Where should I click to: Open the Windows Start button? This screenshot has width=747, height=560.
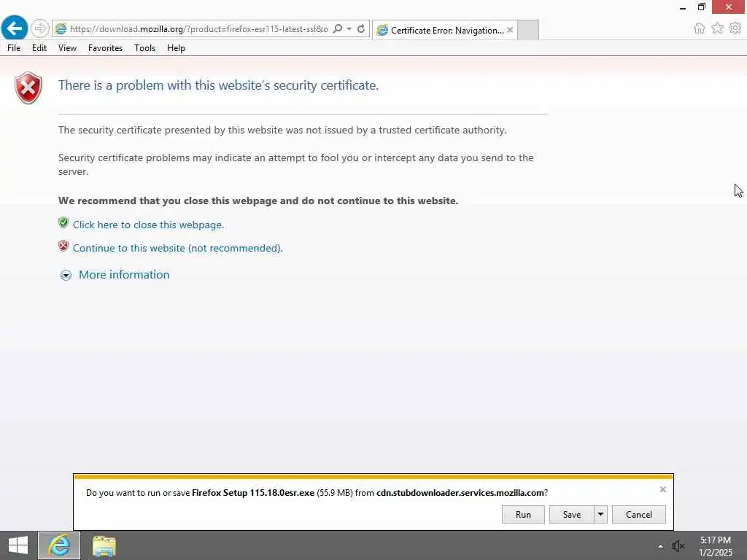18,545
